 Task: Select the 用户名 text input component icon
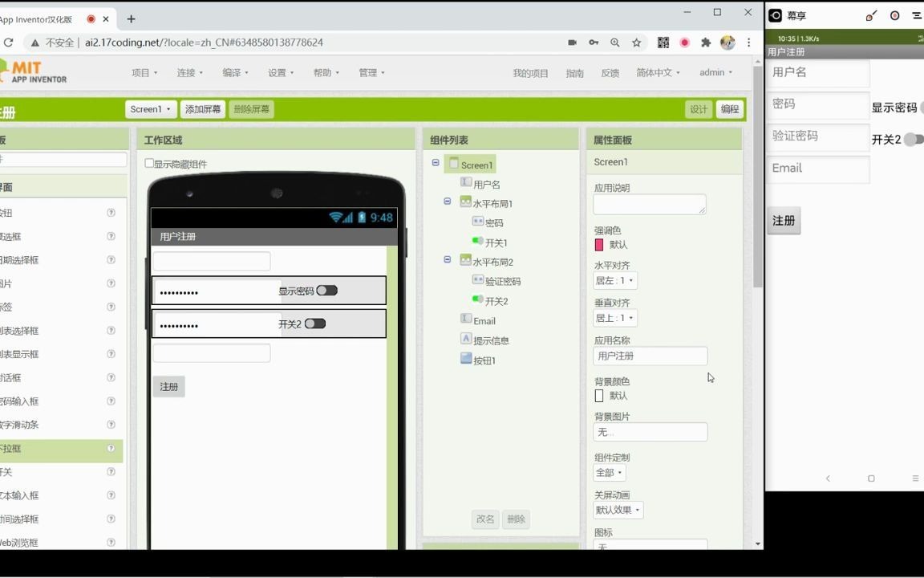pos(466,183)
